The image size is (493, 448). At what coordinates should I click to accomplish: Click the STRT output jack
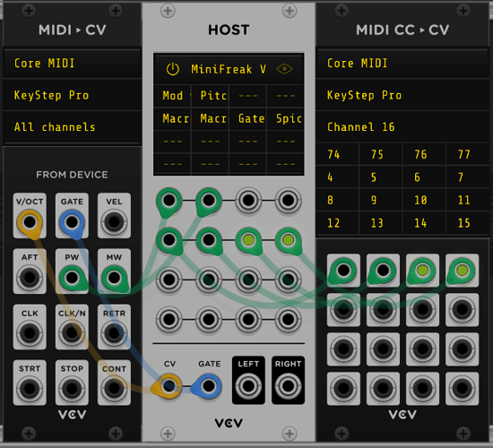point(30,389)
